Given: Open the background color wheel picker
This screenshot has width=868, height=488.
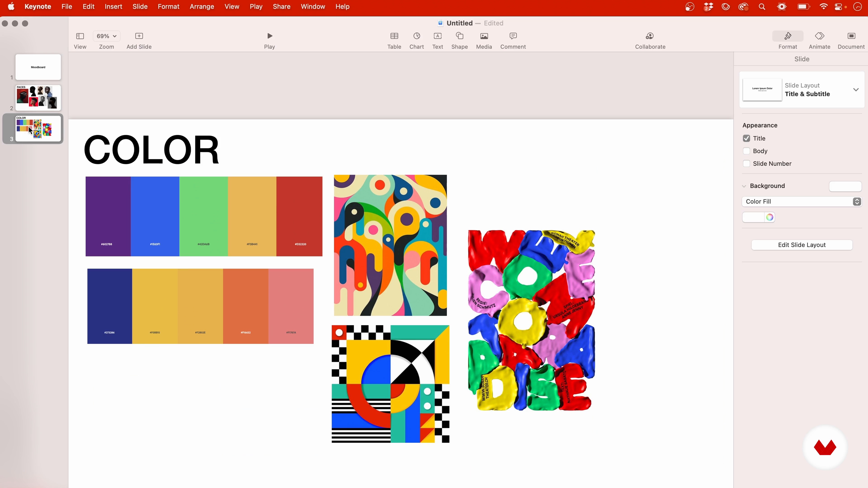Looking at the screenshot, I should click(x=769, y=218).
